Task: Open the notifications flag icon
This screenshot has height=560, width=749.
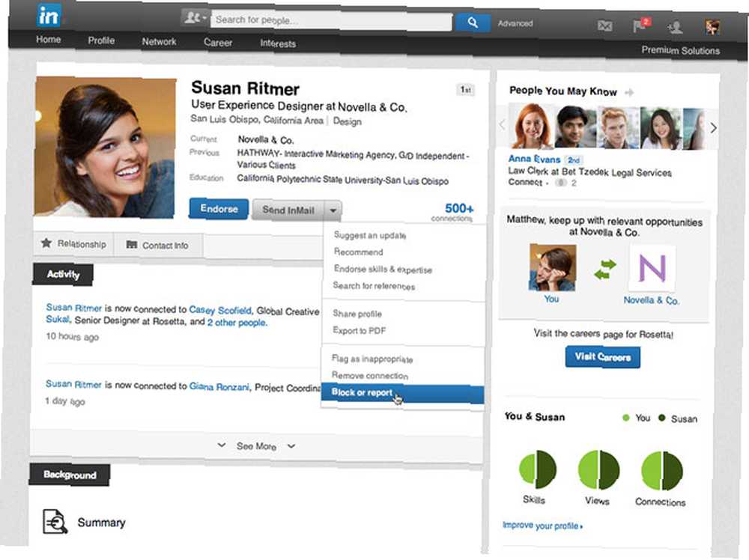Action: point(640,25)
